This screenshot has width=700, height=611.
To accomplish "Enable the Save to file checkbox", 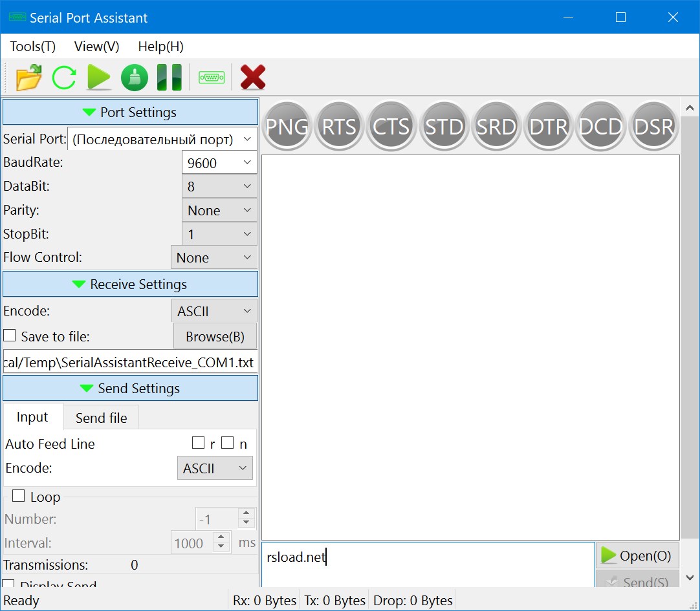I will point(10,336).
